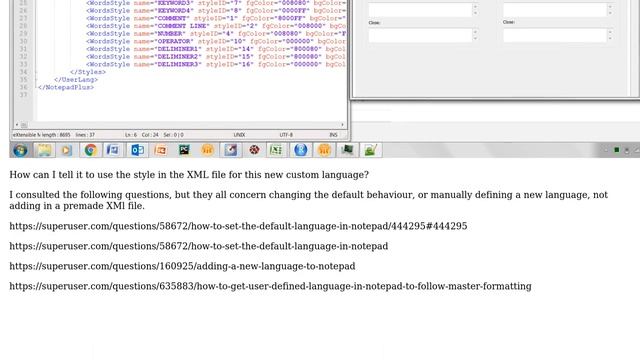Switch to Excel in the taskbar

[276, 150]
